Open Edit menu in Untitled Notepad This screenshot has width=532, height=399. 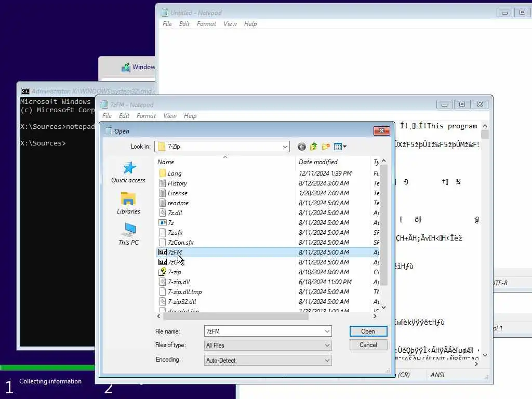tap(184, 24)
